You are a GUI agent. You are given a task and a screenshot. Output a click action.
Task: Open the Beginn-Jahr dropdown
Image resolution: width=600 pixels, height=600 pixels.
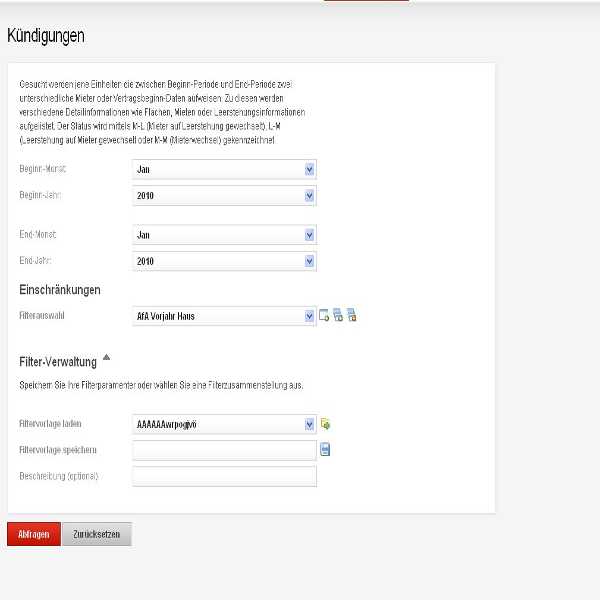(224, 196)
